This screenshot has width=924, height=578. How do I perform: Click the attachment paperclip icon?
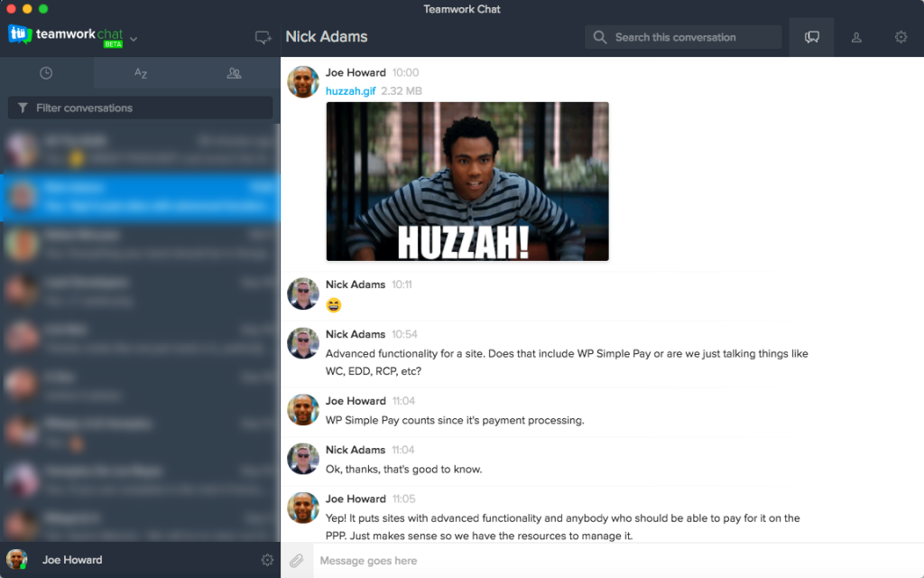point(296,561)
